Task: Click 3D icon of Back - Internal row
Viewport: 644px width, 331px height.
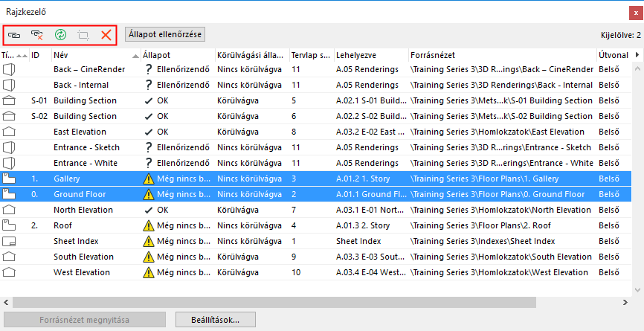Action: [9, 85]
